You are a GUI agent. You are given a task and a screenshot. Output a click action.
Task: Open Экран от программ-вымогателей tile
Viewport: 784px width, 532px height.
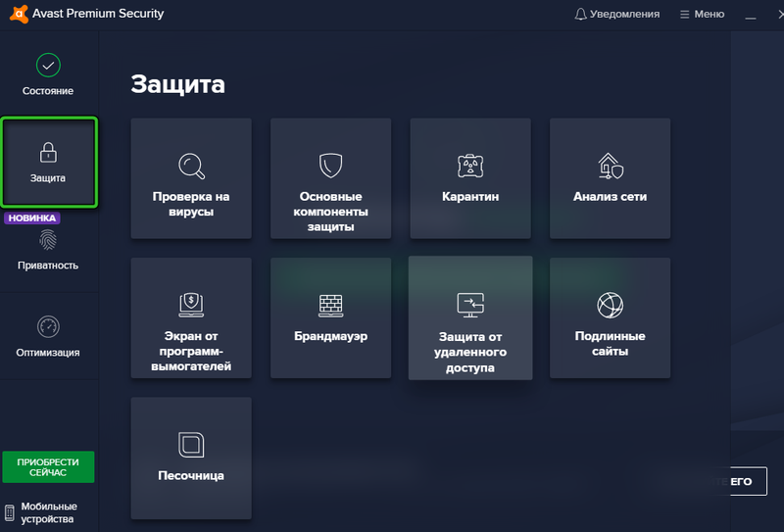(x=191, y=318)
